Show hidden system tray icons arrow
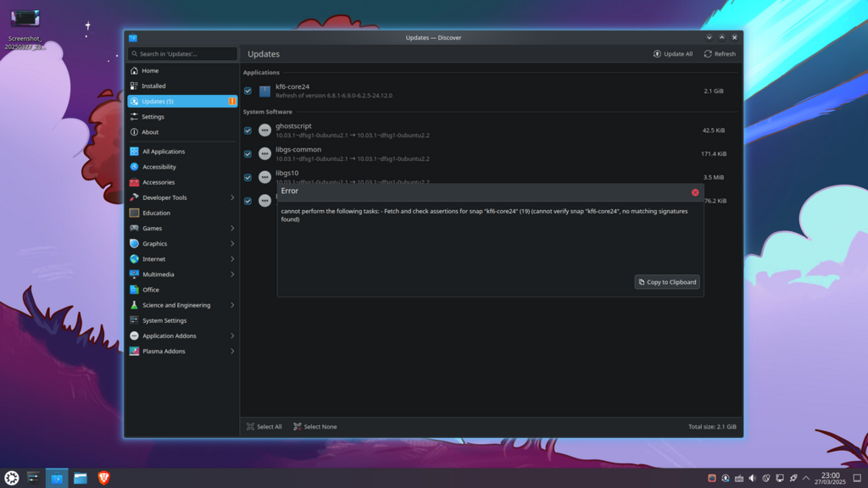868x488 pixels. pos(806,478)
